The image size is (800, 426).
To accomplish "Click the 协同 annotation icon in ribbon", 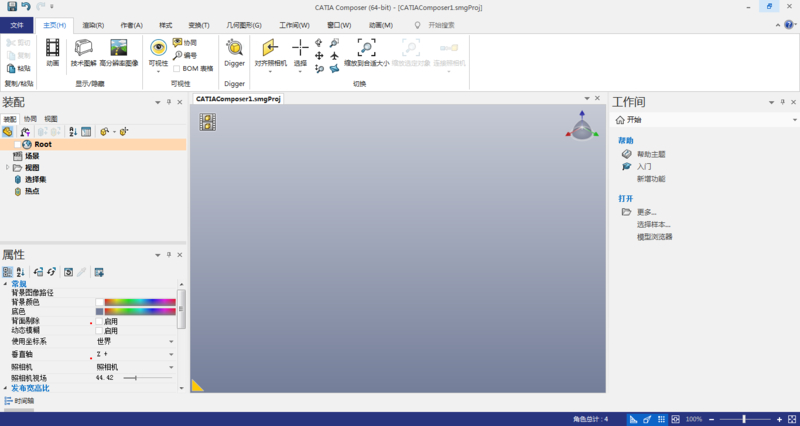I will (177, 42).
